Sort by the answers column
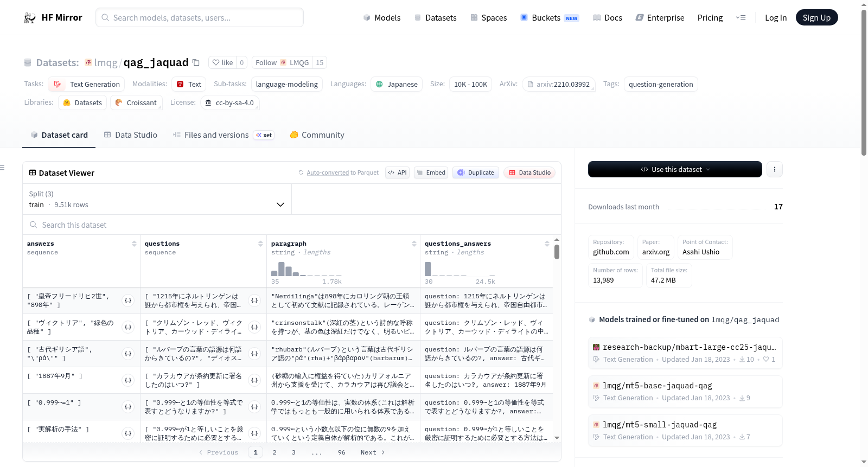868x467 pixels. pos(134,244)
